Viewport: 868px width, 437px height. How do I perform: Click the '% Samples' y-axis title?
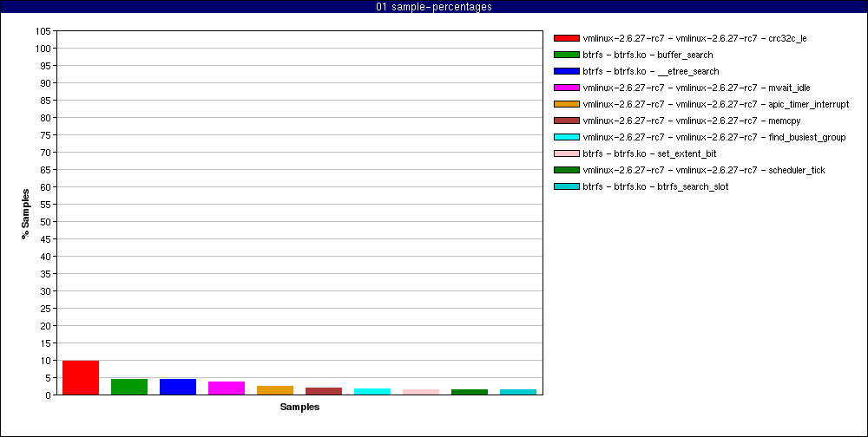pyautogui.click(x=25, y=213)
